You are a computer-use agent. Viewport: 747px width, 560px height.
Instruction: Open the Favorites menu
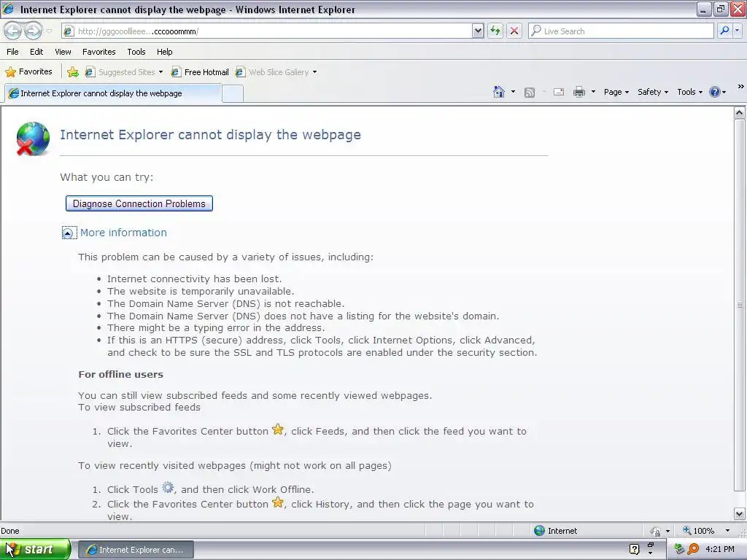click(x=99, y=52)
